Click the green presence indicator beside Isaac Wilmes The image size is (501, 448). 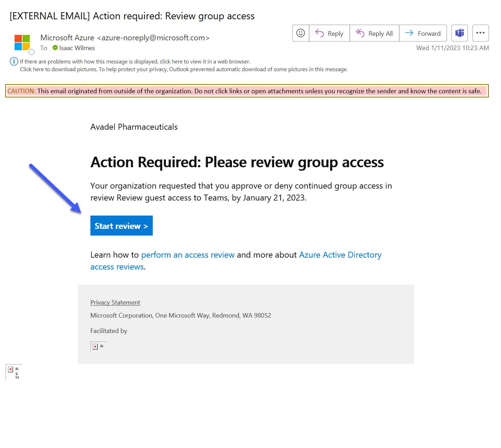click(55, 48)
